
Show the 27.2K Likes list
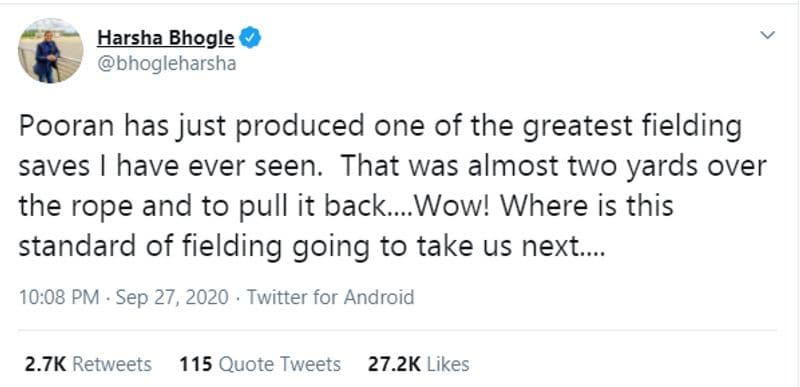[x=418, y=364]
